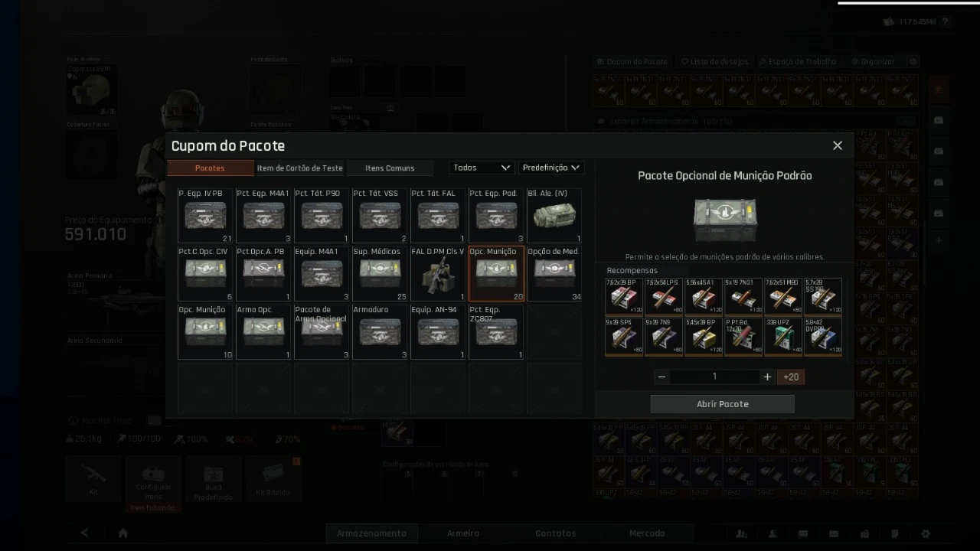Decrease package quantity with minus button
The height and width of the screenshot is (551, 980).
point(662,377)
